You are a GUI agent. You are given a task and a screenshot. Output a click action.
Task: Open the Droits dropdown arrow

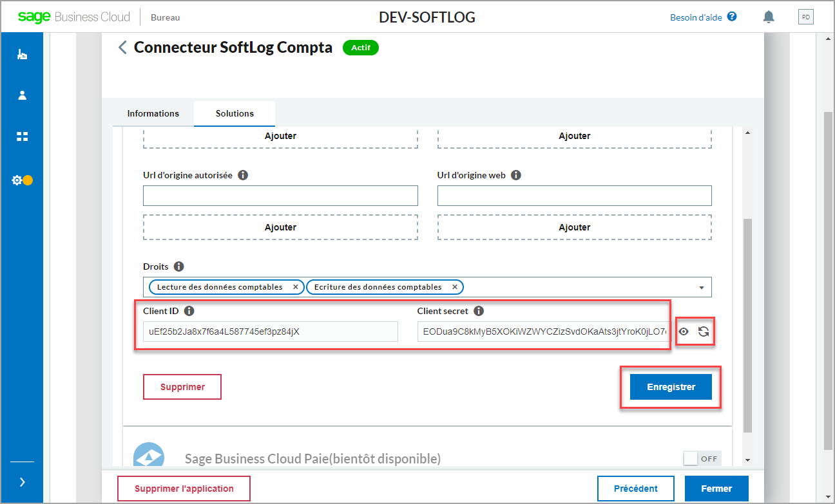(x=702, y=288)
